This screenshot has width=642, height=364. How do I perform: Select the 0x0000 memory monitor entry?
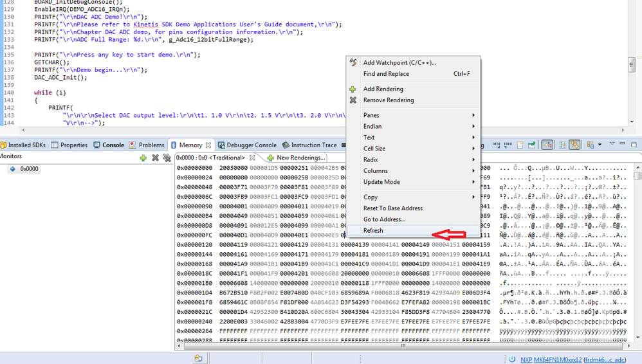click(x=24, y=168)
